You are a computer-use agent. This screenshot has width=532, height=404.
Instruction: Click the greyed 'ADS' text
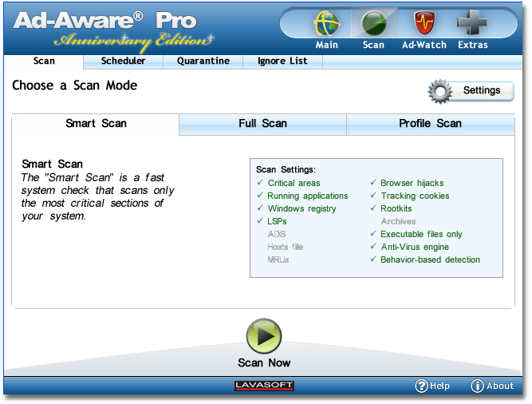tap(277, 234)
